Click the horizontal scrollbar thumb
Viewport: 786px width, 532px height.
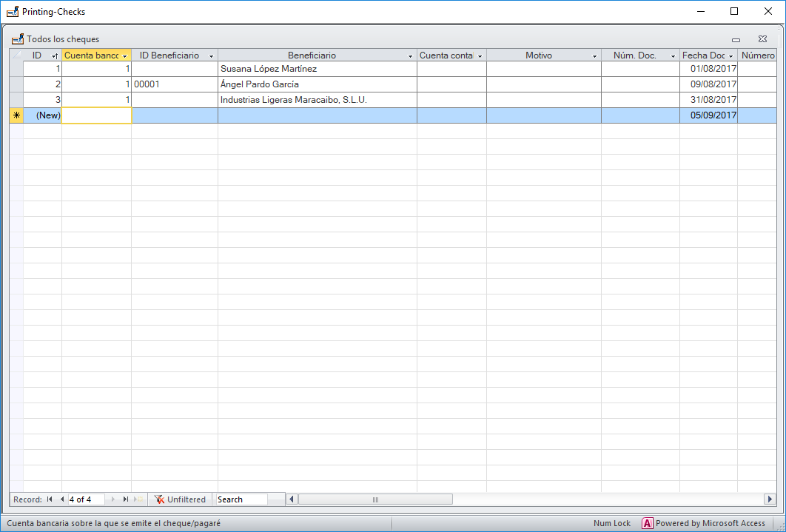(x=374, y=499)
